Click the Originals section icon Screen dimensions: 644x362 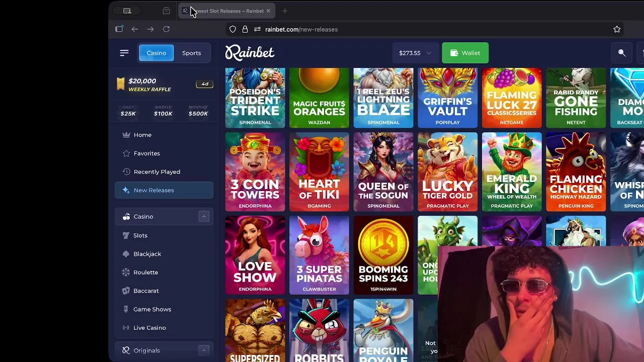(x=126, y=350)
